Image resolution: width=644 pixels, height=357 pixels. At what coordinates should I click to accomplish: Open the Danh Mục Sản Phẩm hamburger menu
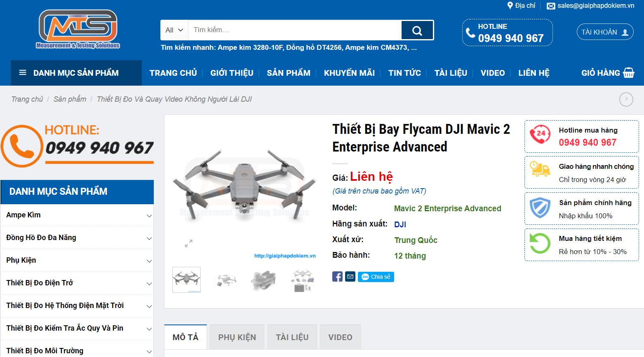tap(23, 73)
